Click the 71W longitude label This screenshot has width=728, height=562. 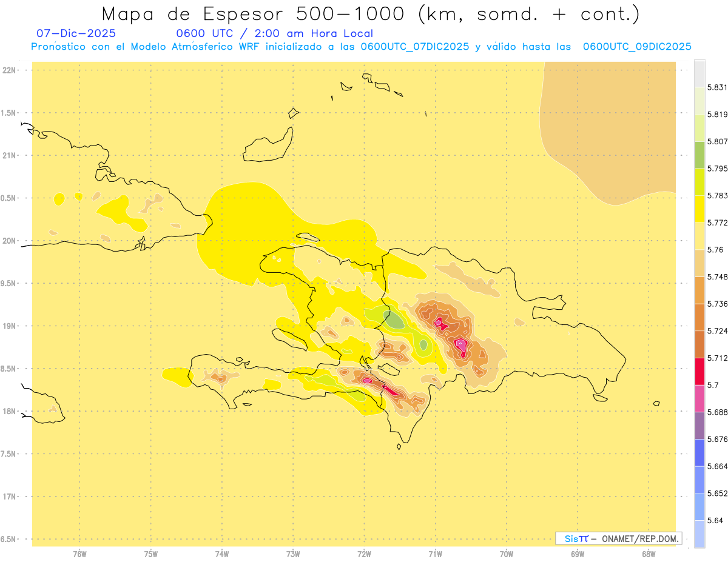coord(435,554)
